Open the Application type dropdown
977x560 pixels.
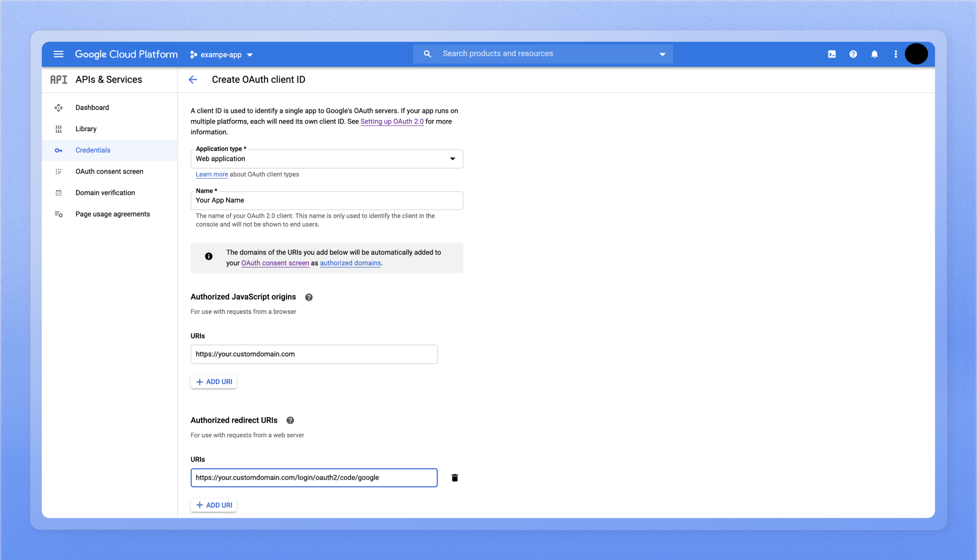point(327,159)
